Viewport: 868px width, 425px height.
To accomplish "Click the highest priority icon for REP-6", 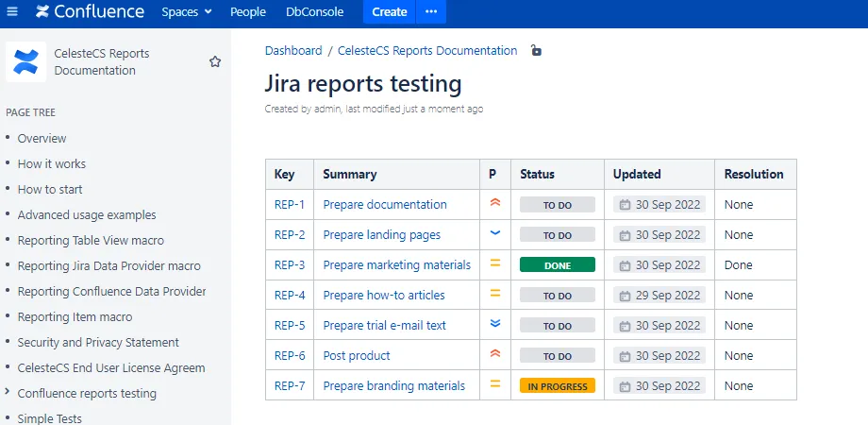I will [495, 354].
